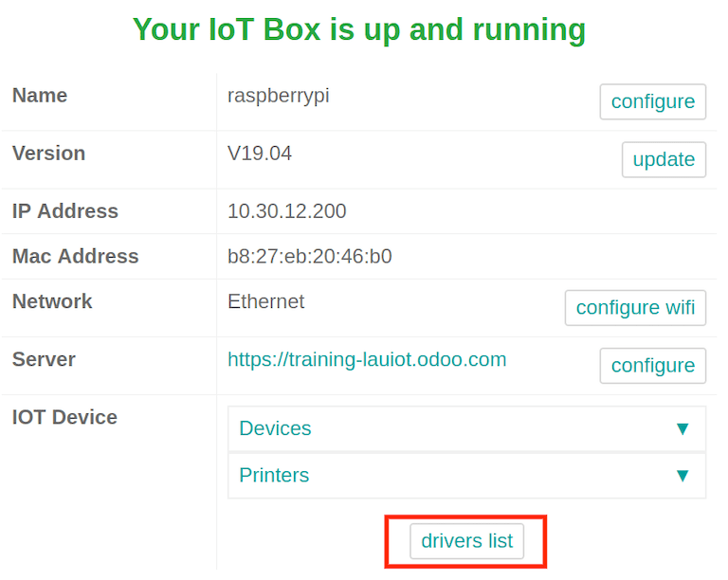This screenshot has height=580, width=728.
Task: Click the Network row label
Action: point(52,302)
